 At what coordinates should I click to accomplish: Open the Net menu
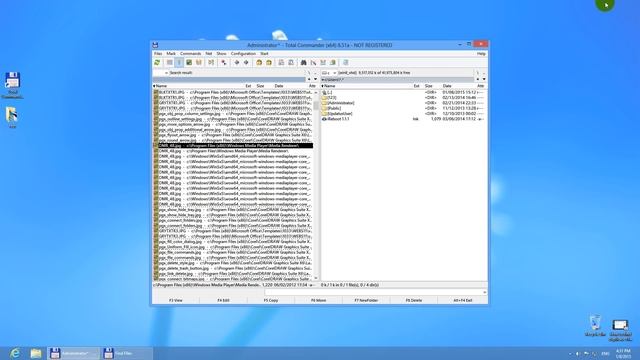[x=209, y=53]
